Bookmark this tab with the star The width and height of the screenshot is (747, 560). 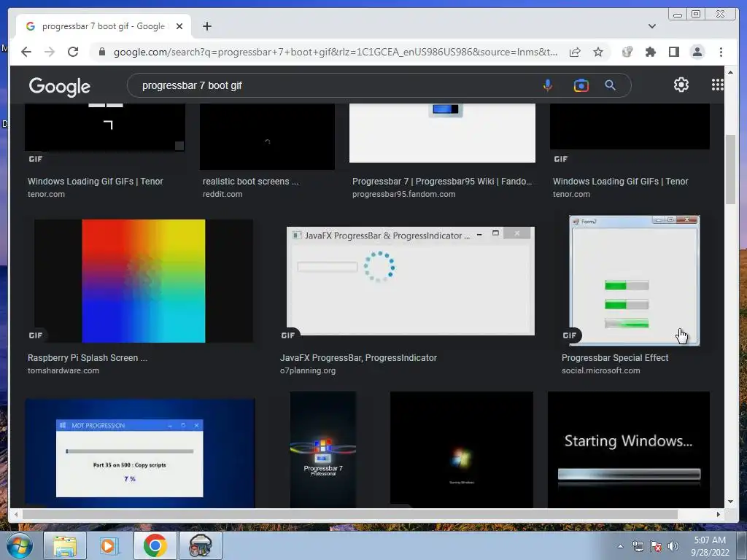click(598, 52)
